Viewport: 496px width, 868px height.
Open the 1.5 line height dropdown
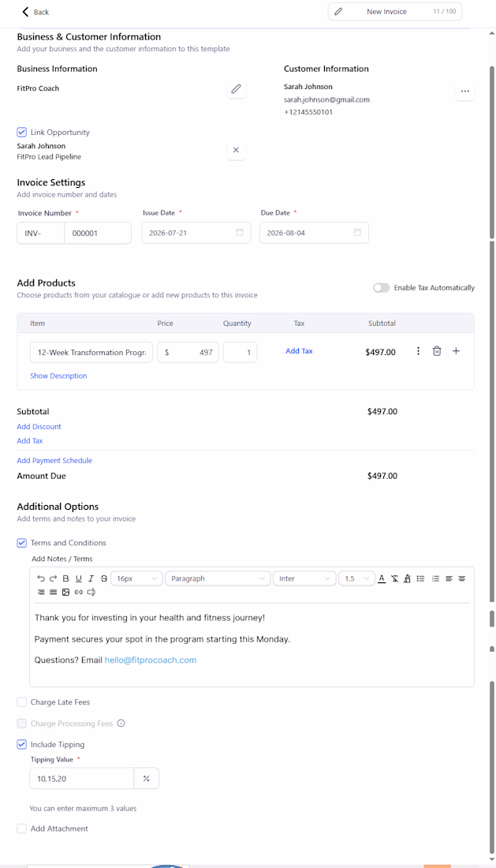pyautogui.click(x=356, y=578)
